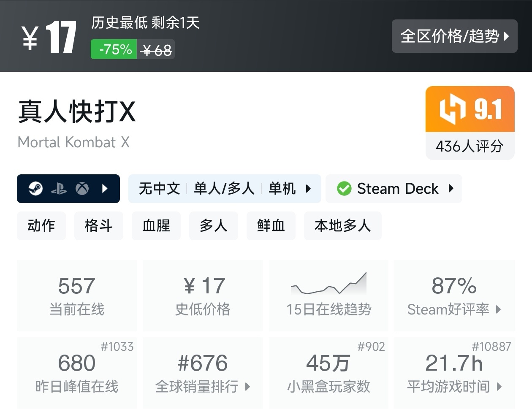The image size is (532, 412).
Task: Select the 多人 tag
Action: click(x=214, y=226)
